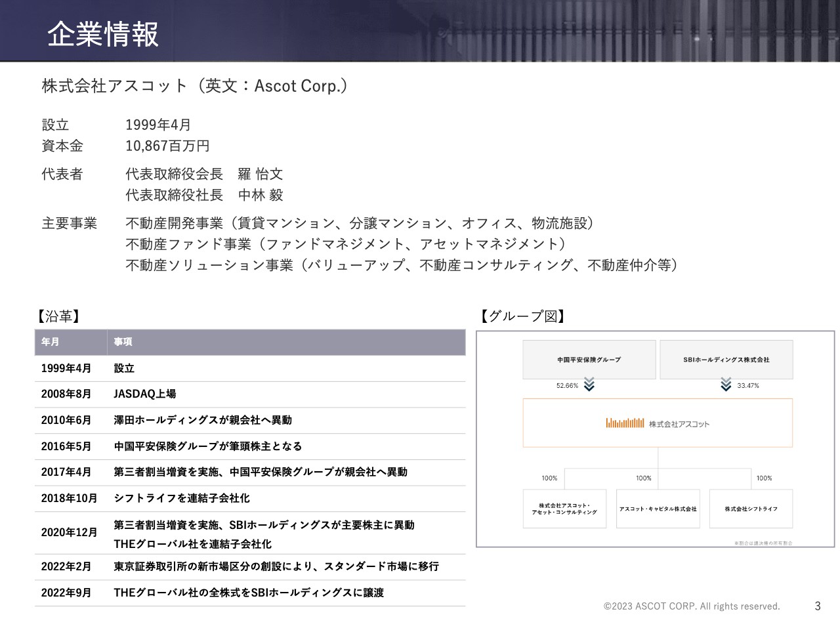Click the 100% ownership label above シフトライフ
The height and width of the screenshot is (630, 840).
point(764,478)
